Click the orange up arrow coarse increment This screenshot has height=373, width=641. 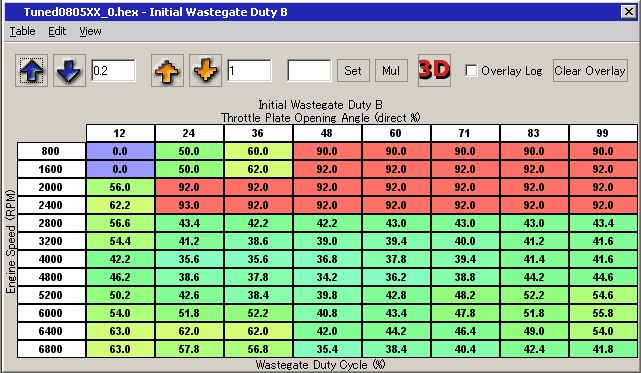click(167, 71)
